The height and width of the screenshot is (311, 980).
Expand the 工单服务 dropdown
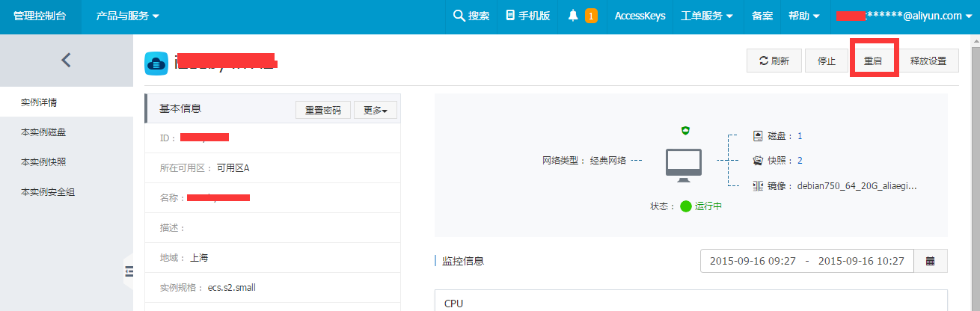(x=706, y=16)
